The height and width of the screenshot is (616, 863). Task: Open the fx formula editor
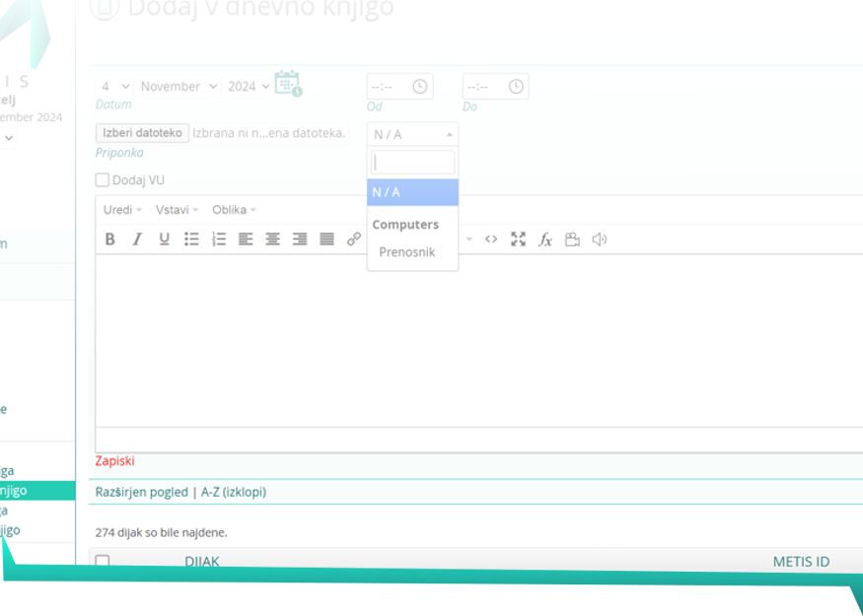[544, 240]
